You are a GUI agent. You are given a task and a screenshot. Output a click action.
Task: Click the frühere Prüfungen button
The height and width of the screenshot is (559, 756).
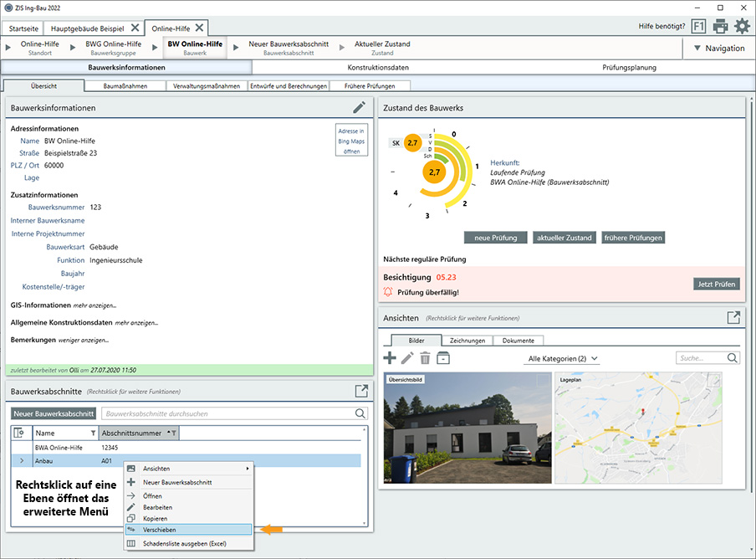coord(633,238)
